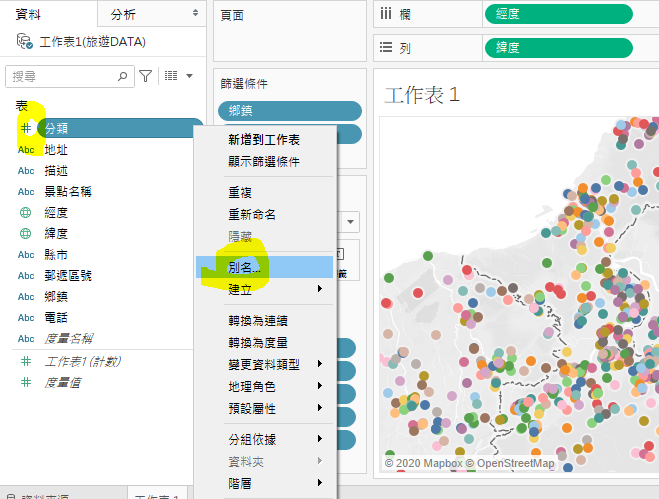The height and width of the screenshot is (499, 659).
Task: Click the number type icon of 分類
Action: click(x=26, y=128)
